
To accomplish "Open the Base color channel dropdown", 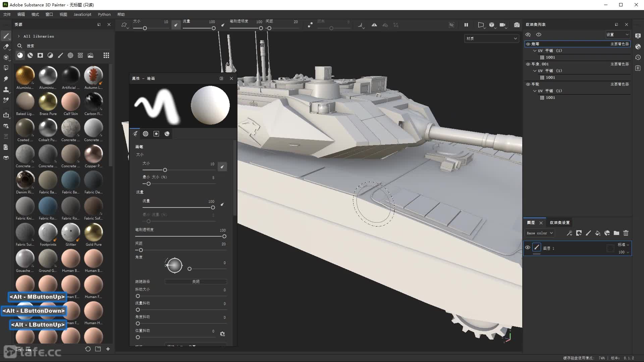I will tap(539, 233).
